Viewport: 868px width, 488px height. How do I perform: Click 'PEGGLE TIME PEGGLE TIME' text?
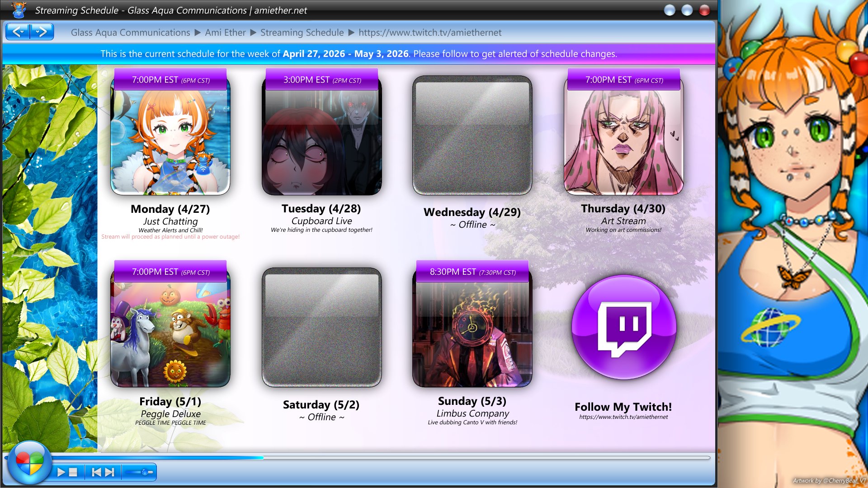(170, 423)
